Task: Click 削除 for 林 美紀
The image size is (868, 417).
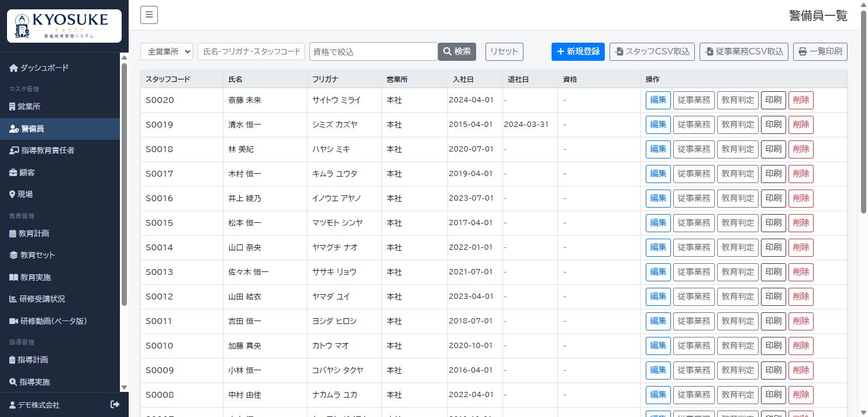Action: point(801,149)
